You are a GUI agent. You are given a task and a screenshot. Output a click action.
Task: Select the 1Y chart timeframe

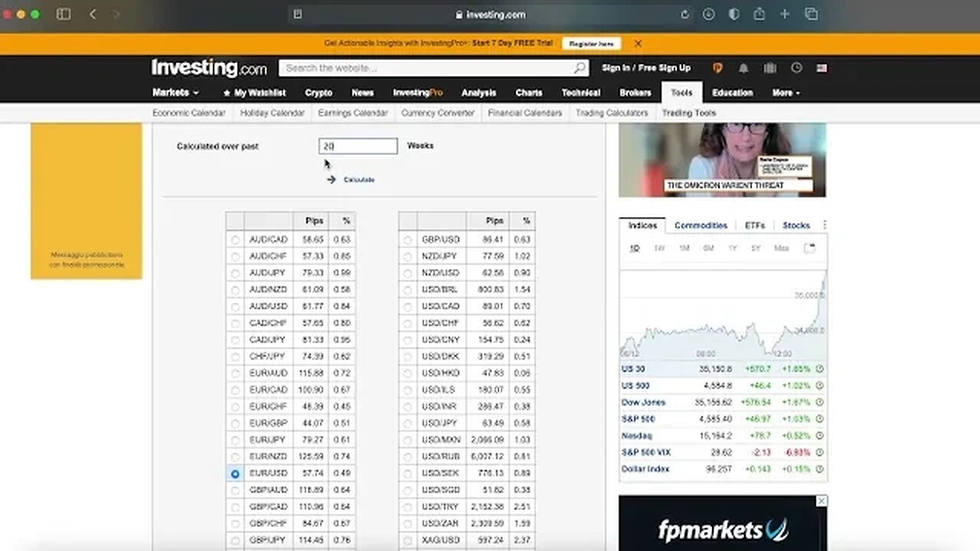pos(733,248)
